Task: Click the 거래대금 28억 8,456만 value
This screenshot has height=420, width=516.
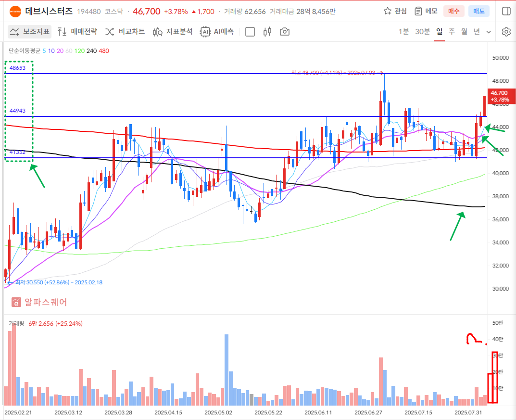Action: tap(302, 12)
